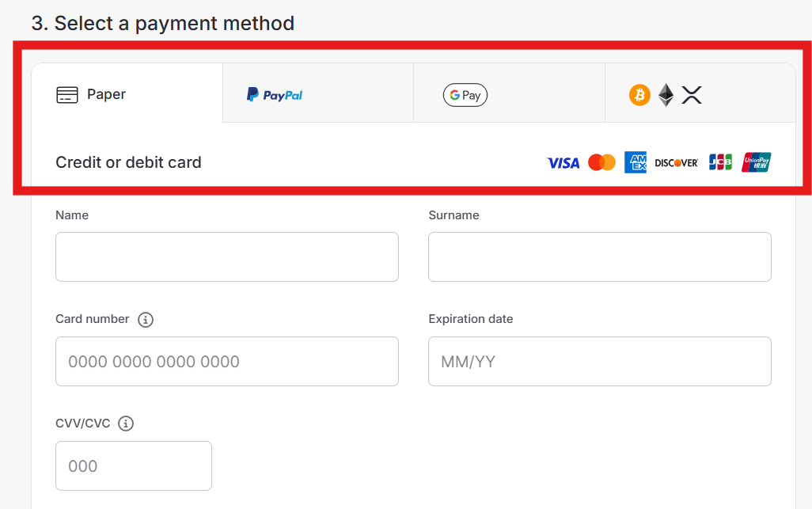Click the Ethereum icon
812x509 pixels.
(666, 96)
